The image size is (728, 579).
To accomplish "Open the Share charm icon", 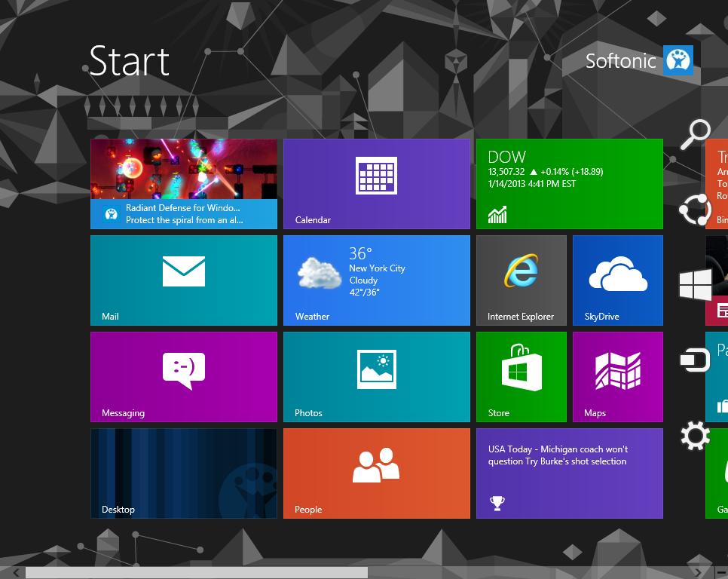I will coord(694,210).
